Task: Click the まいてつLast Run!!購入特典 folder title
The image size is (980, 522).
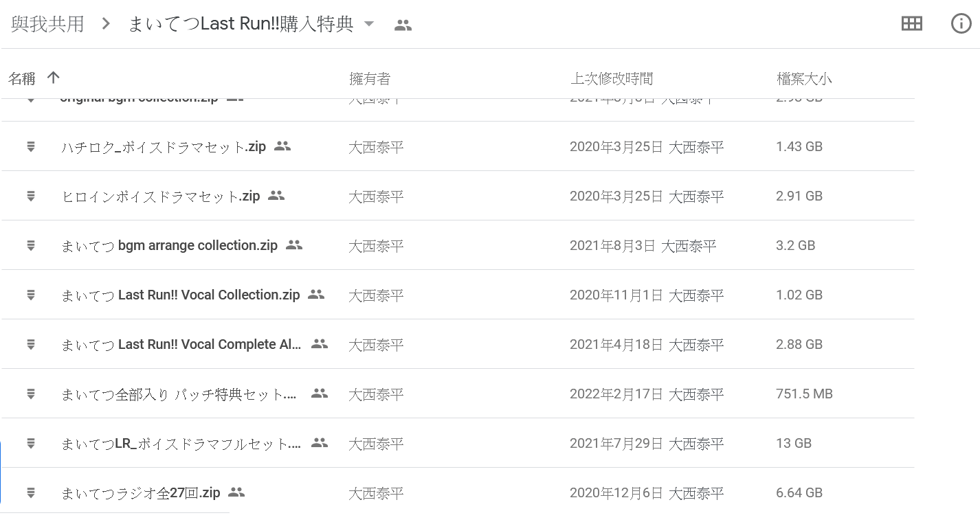Action: (241, 24)
